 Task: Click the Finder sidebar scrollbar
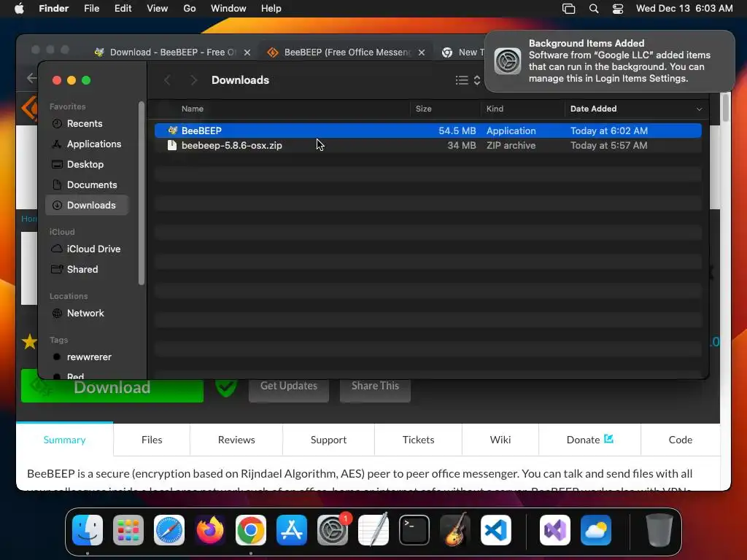click(141, 192)
